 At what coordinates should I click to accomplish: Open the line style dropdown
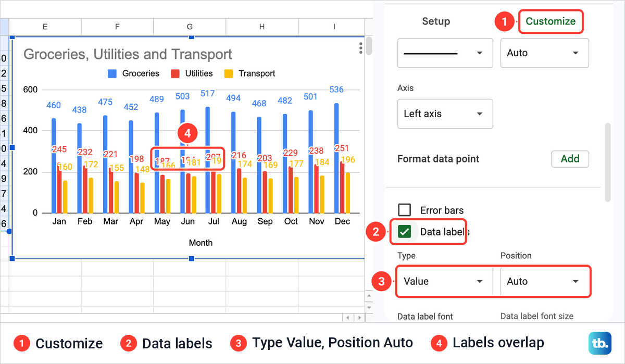(445, 53)
